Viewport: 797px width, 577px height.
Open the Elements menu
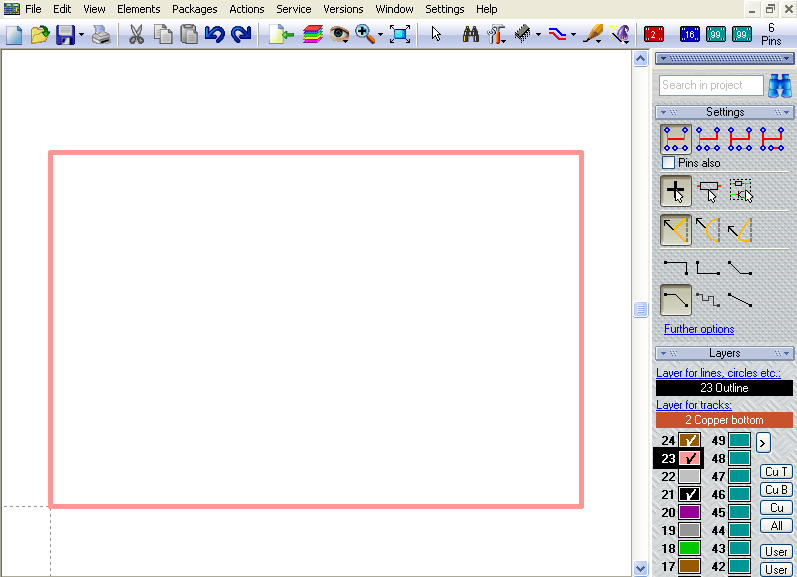pyautogui.click(x=138, y=9)
